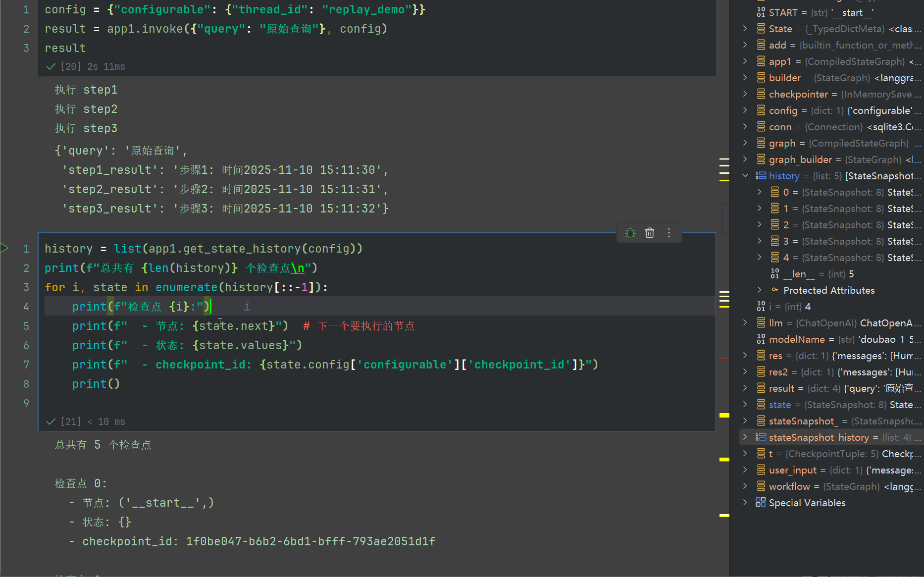This screenshot has width=924, height=577.
Task: Click the res variable object icon
Action: coord(761,356)
